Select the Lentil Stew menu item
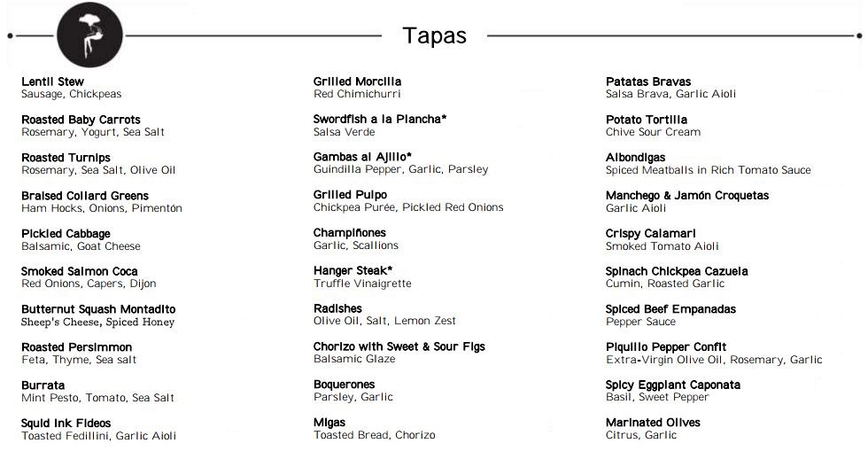 [53, 82]
